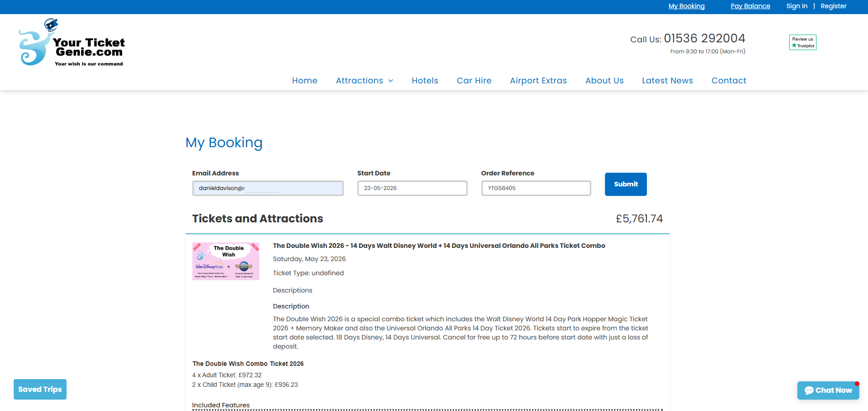This screenshot has height=411, width=868.
Task: Click the My Booking page heading
Action: click(x=224, y=143)
